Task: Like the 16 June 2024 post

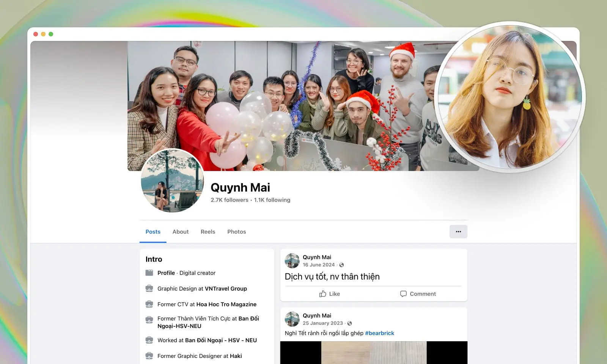Action: (329, 294)
